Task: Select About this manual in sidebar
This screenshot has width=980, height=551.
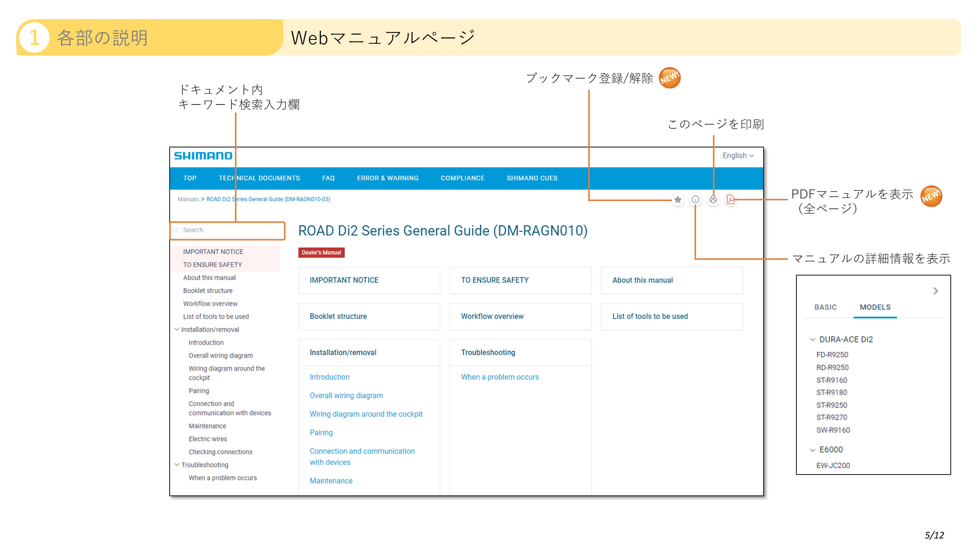Action: (209, 278)
